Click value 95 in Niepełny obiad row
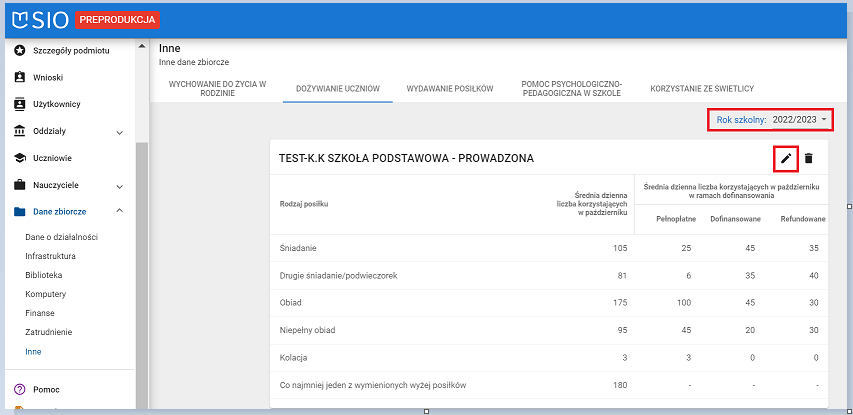 tap(622, 330)
